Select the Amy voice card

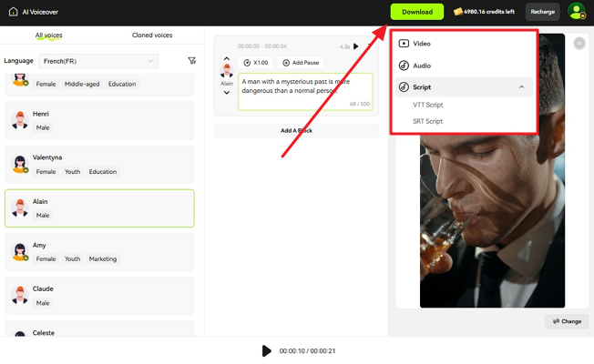click(x=99, y=252)
